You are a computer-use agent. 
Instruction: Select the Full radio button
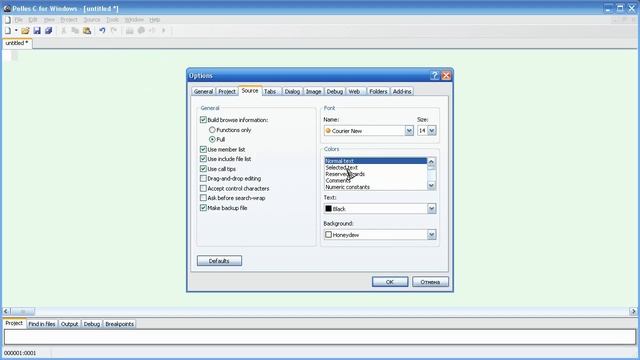212,140
